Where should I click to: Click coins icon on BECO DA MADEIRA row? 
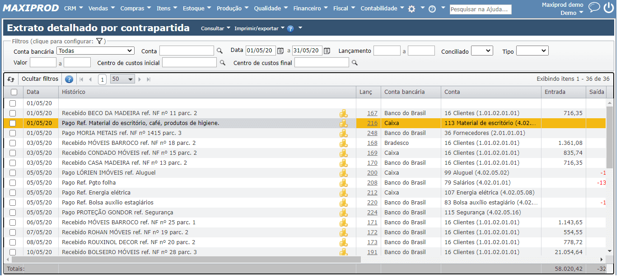[344, 113]
